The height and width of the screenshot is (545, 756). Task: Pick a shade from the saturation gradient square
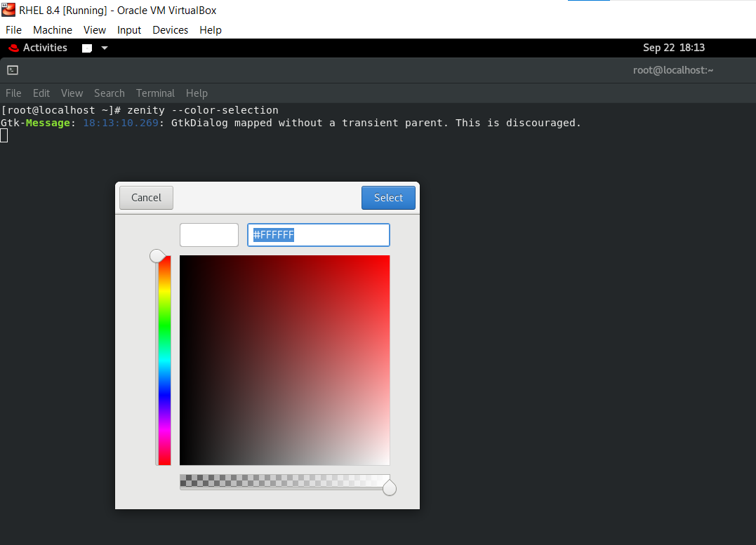284,360
